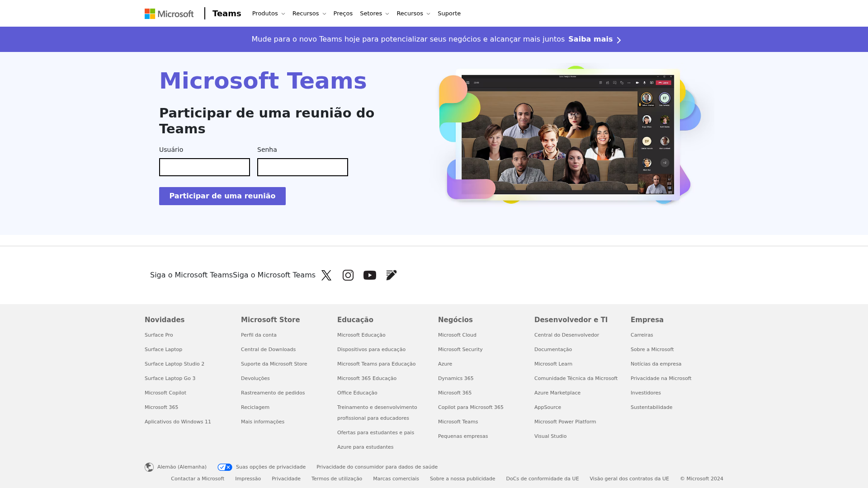Open Privacidade na Microsoft link

pos(661,379)
